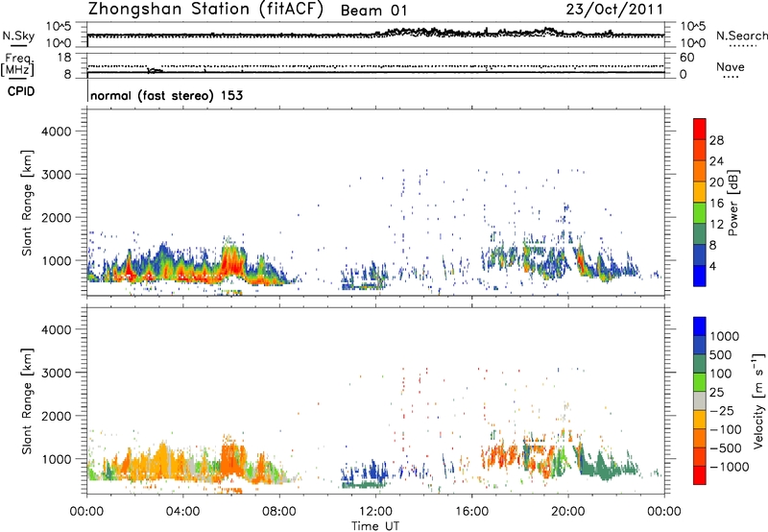Pick the grey Velocity segment between -25 and 25
Screen dimensions: 768x532
pyautogui.click(x=700, y=400)
